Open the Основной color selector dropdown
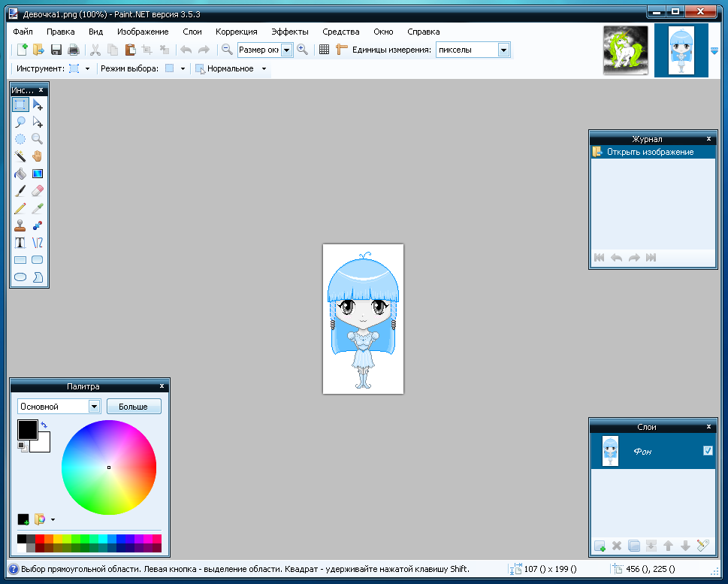Screen dimensions: 728x584 (x=94, y=407)
